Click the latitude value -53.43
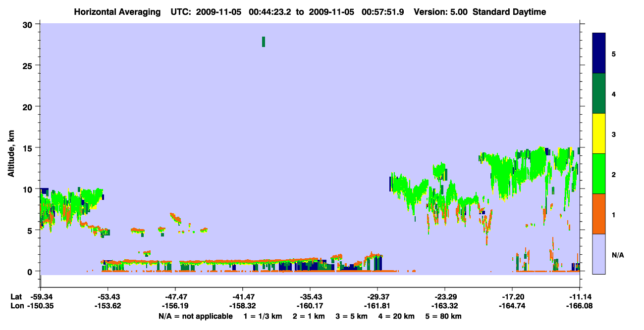The width and height of the screenshot is (644, 330). tap(107, 297)
